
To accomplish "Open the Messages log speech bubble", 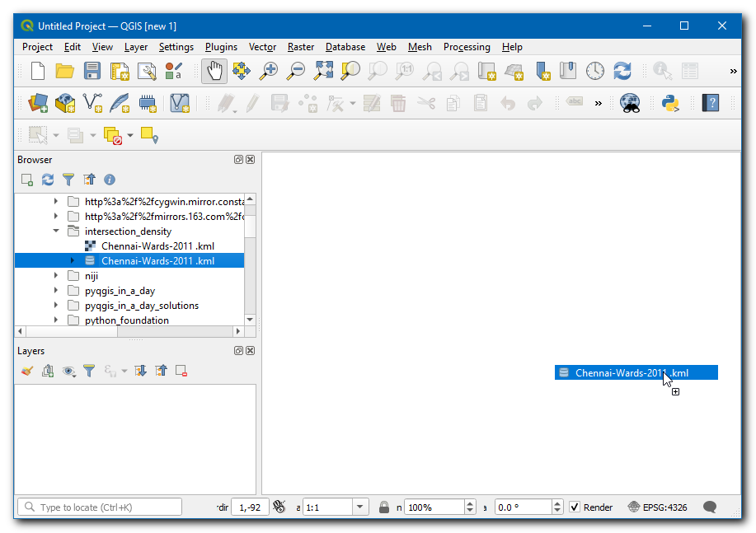I will (x=709, y=507).
